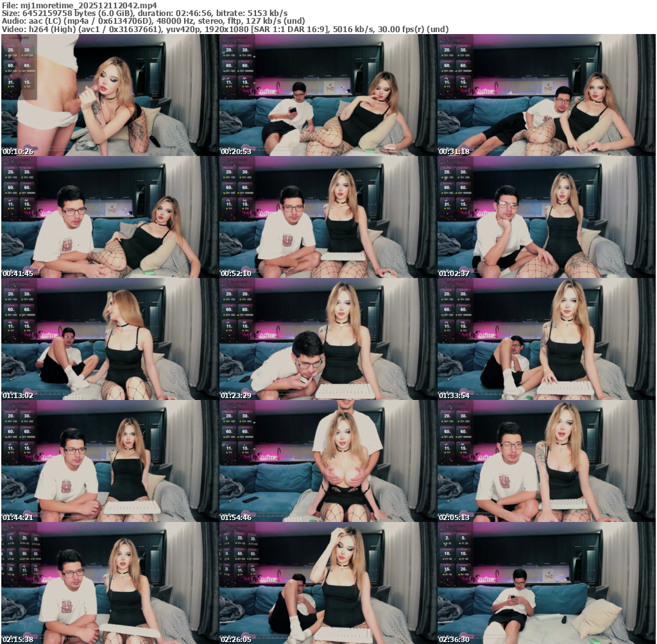Select the frame at 01:02:37
Image resolution: width=657 pixels, height=644 pixels.
(x=547, y=217)
